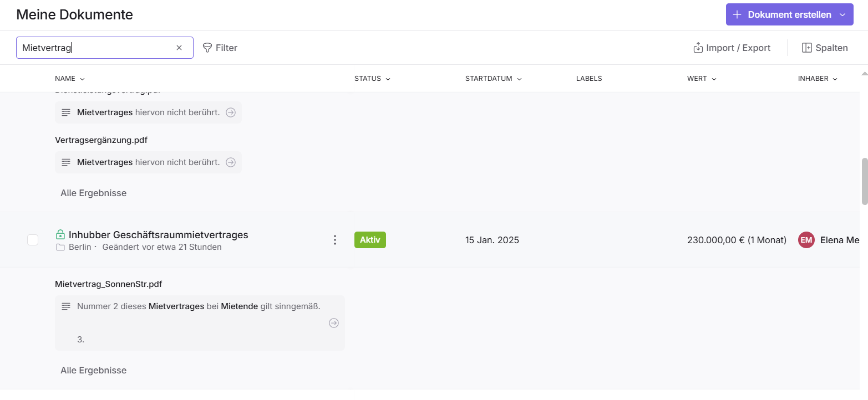Show Alle Ergebnisse below Vertragsergänzung.pdf
868x400 pixels.
click(x=93, y=193)
